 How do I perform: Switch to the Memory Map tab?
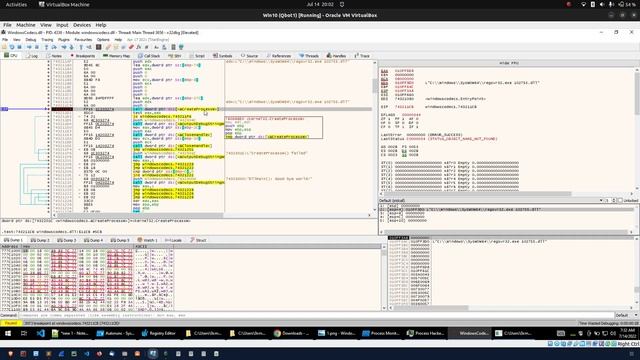point(116,56)
